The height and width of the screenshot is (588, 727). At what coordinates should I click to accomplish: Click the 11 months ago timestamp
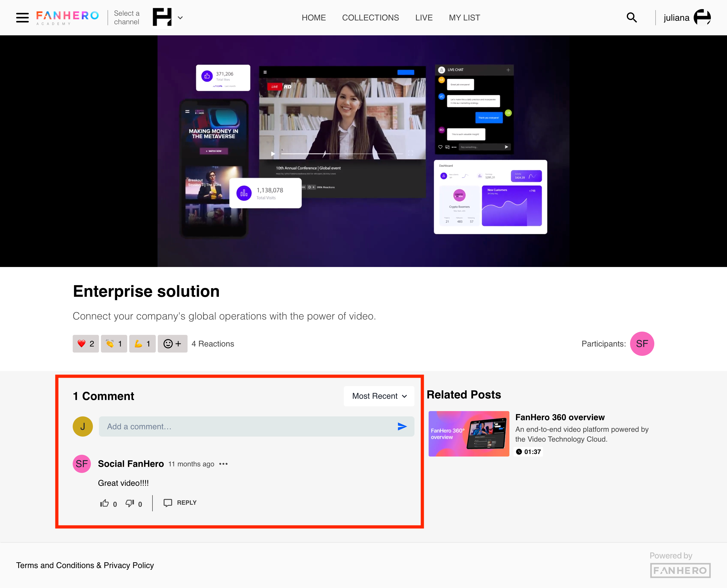point(191,464)
